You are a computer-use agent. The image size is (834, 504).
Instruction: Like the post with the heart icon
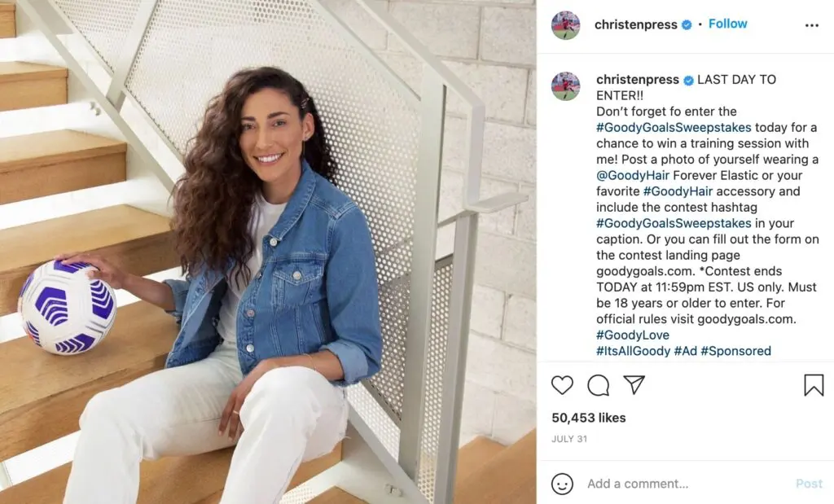[x=562, y=385]
